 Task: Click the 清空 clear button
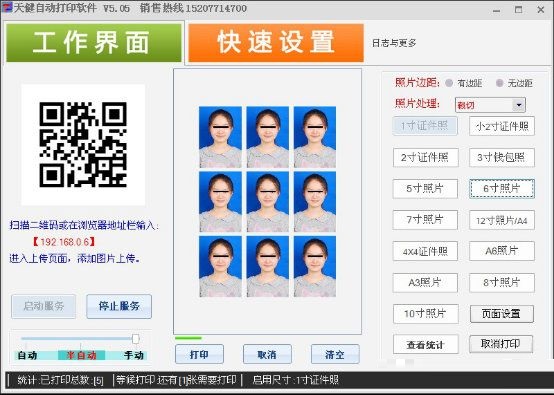335,354
